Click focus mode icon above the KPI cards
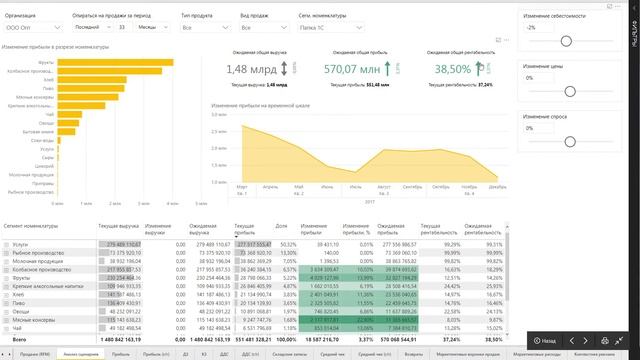 tap(498, 40)
